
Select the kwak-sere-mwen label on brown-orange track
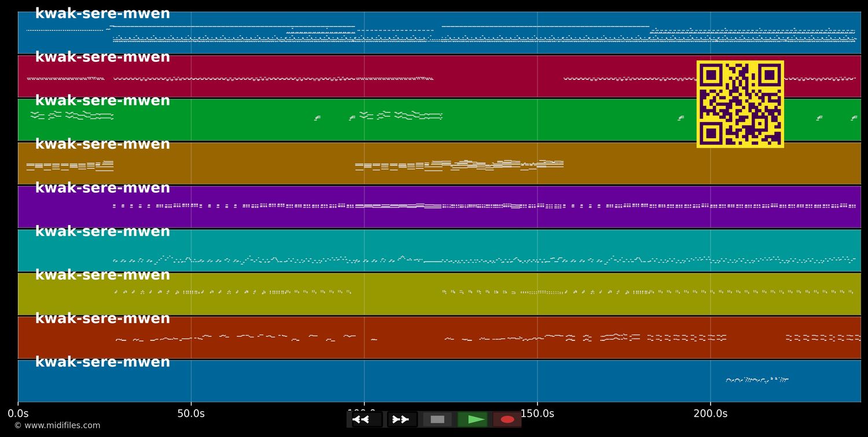pyautogui.click(x=102, y=144)
